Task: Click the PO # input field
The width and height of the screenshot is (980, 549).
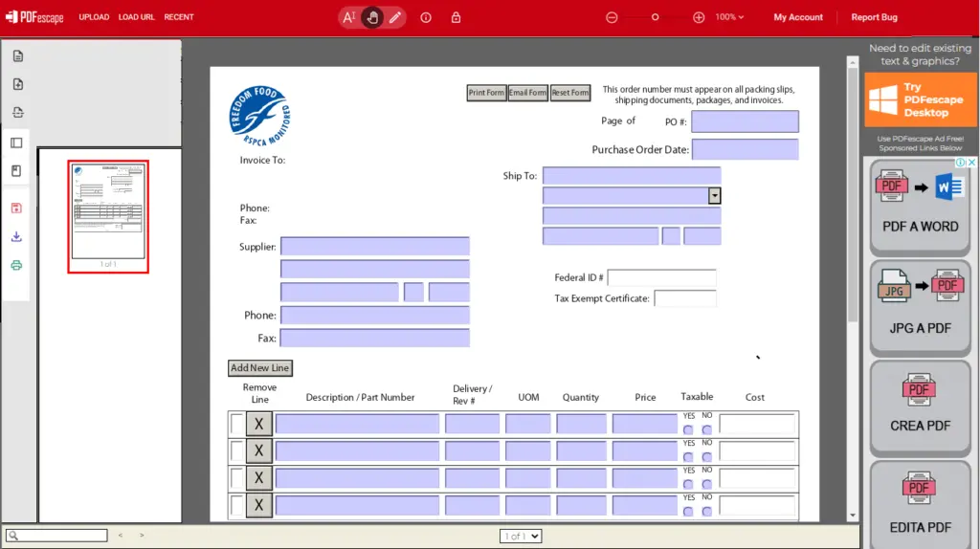Action: point(745,121)
